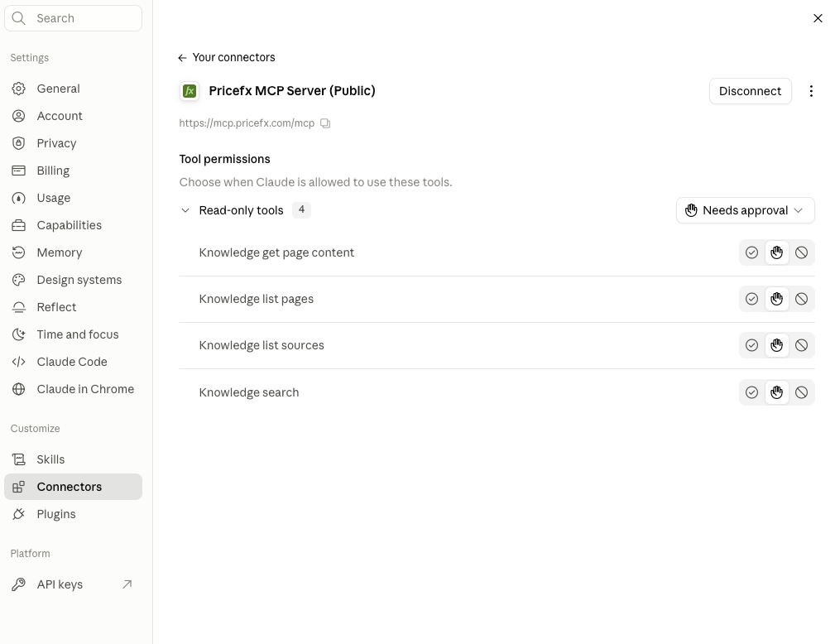Click the Knowledge search tool name

coord(249,392)
